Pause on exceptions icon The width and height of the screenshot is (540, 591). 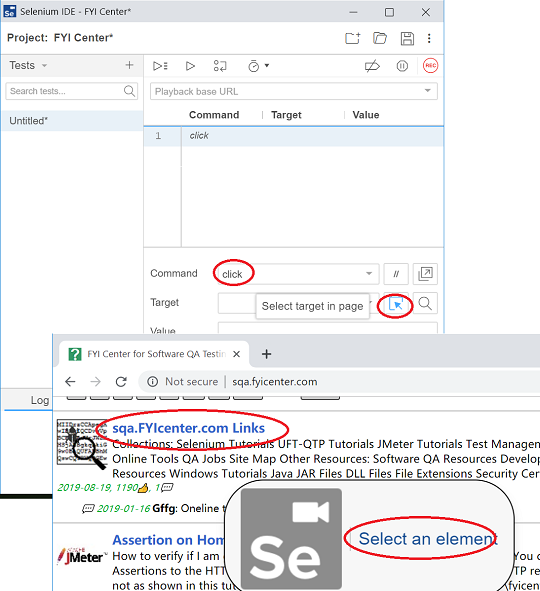[x=402, y=66]
